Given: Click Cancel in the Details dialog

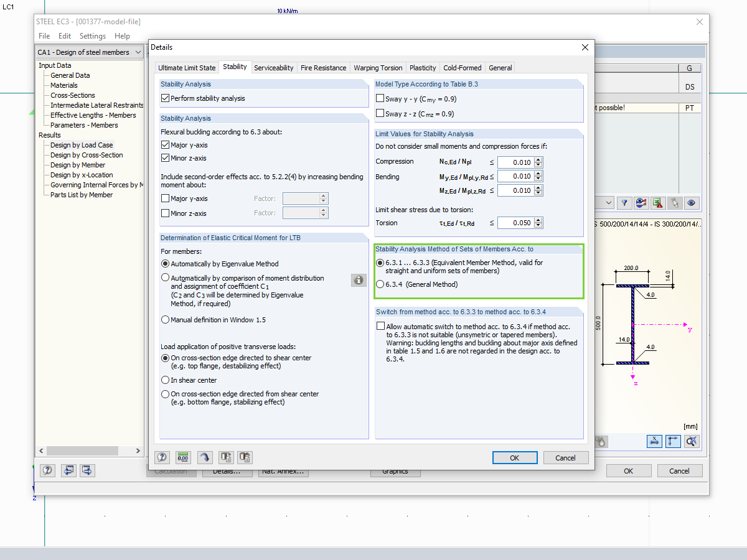Looking at the screenshot, I should (x=565, y=458).
